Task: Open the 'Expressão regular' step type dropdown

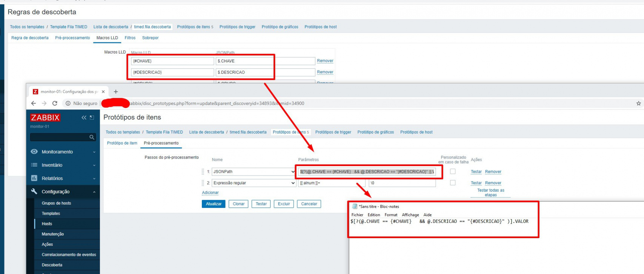Action: coord(254,183)
